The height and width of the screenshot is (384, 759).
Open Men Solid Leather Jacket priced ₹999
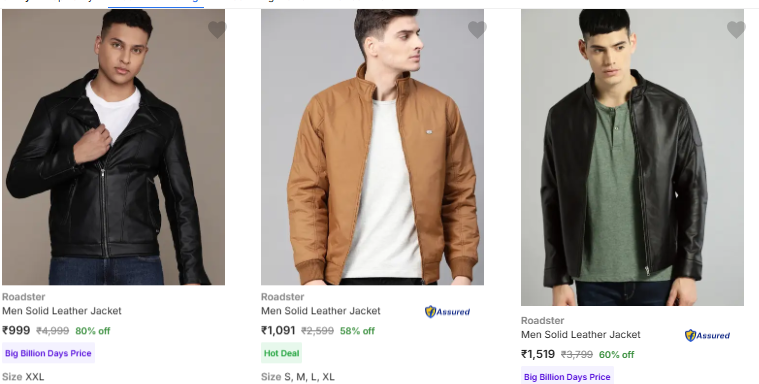click(61, 311)
